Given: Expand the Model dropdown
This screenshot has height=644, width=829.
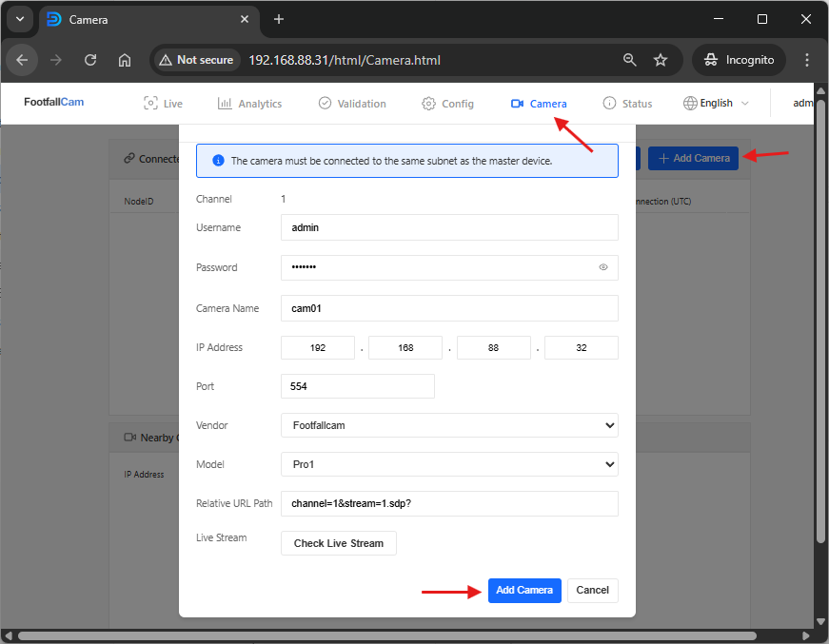Looking at the screenshot, I should (449, 464).
